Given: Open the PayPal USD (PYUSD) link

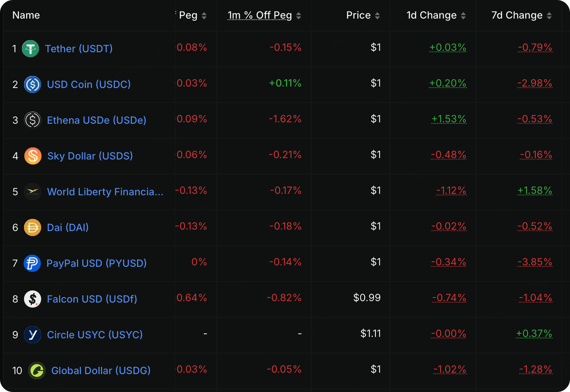Looking at the screenshot, I should 97,263.
